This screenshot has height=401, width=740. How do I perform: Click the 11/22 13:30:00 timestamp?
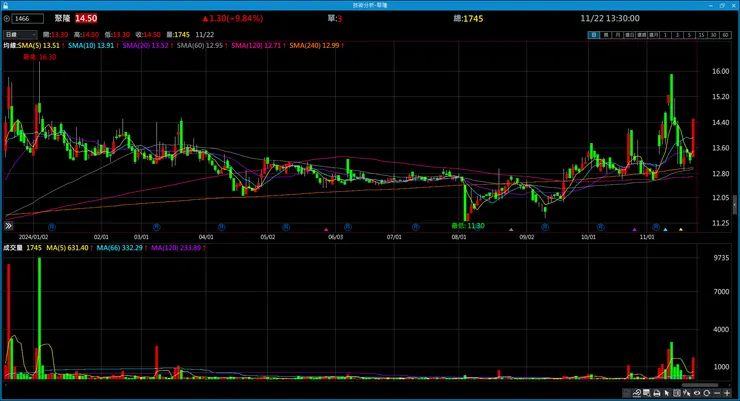pyautogui.click(x=610, y=18)
